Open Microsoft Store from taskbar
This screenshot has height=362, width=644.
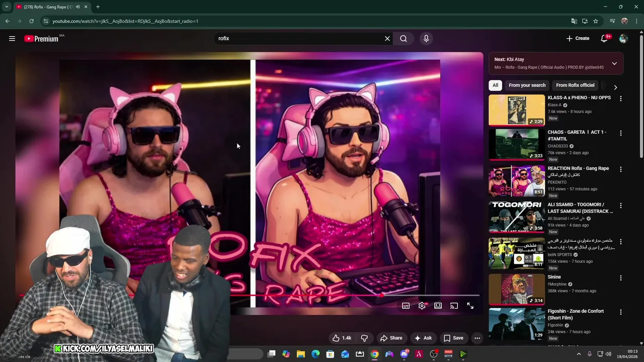point(330,354)
